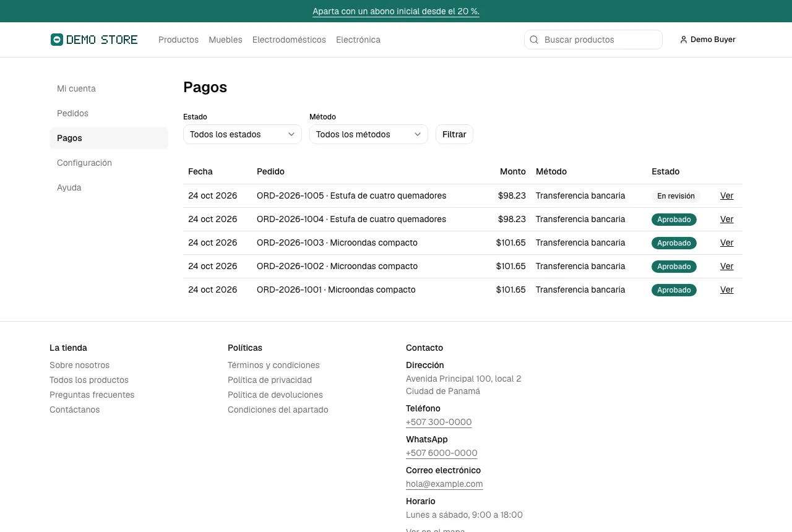
Task: Open Contáctanos footer link
Action: click(74, 410)
